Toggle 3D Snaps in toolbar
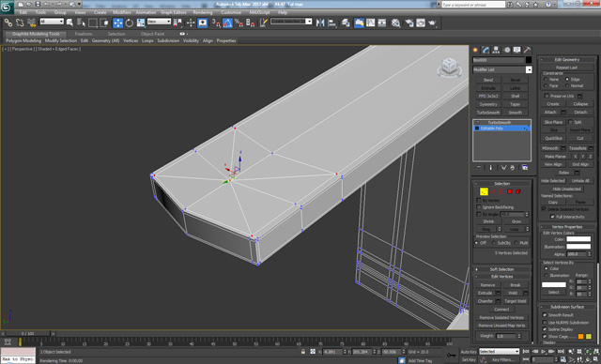The height and width of the screenshot is (364, 601). coord(216,23)
